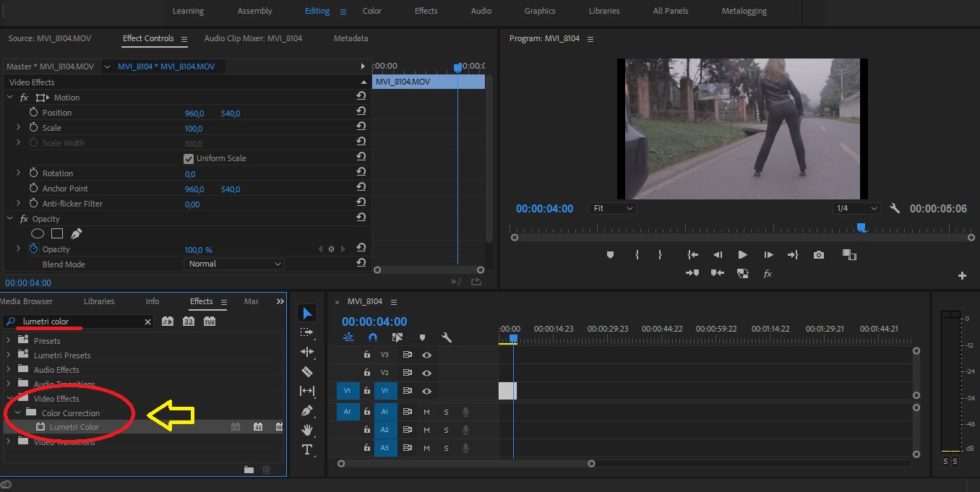Image resolution: width=980 pixels, height=492 pixels.
Task: Reset the Rotation parameter
Action: coord(361,171)
